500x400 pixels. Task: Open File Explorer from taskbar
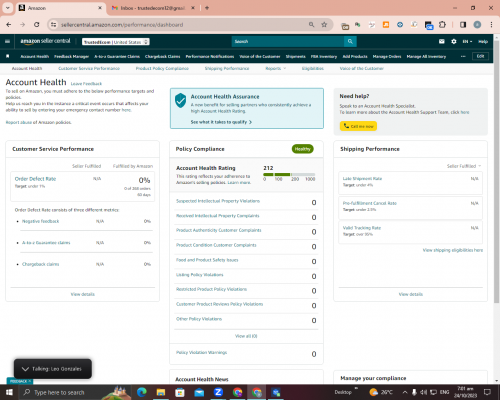[x=161, y=392]
